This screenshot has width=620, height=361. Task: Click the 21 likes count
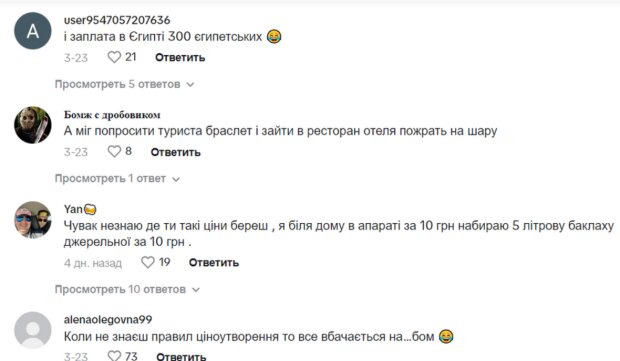click(x=131, y=57)
